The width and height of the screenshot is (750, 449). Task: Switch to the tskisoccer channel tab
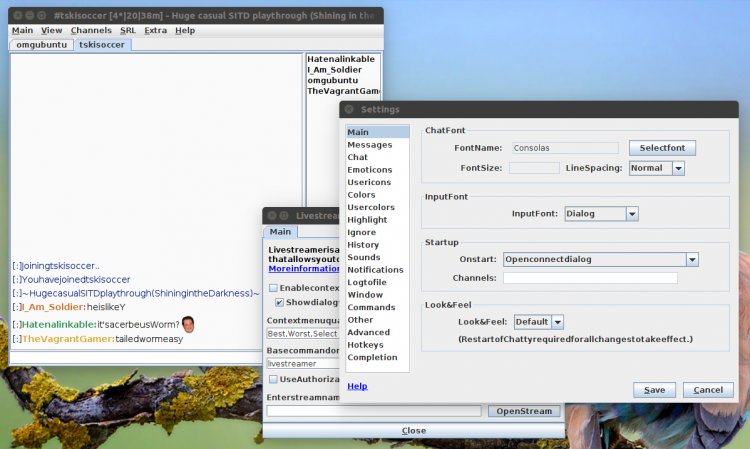[102, 45]
